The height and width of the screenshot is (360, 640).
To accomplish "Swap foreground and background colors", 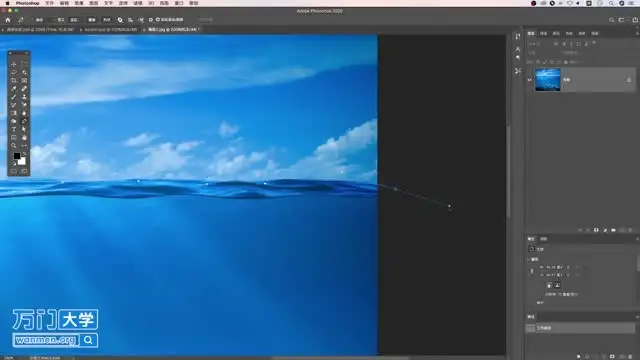I will coord(24,153).
